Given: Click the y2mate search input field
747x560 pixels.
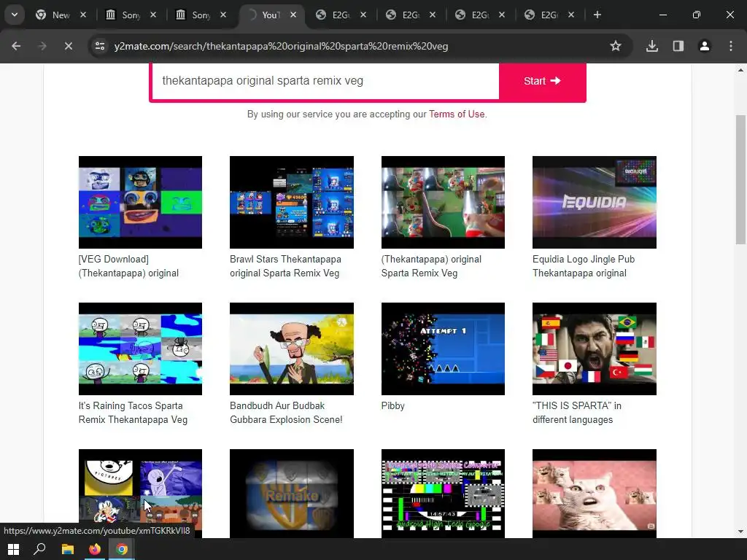Looking at the screenshot, I should coord(325,80).
